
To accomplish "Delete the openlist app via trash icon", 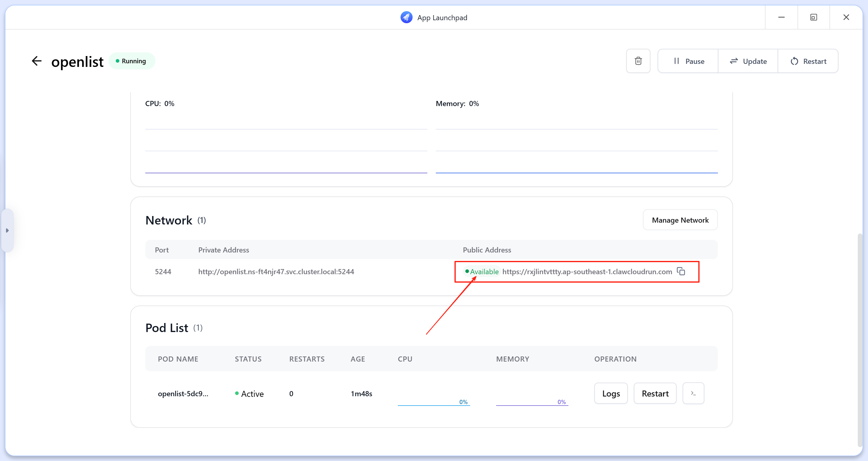I will [638, 61].
